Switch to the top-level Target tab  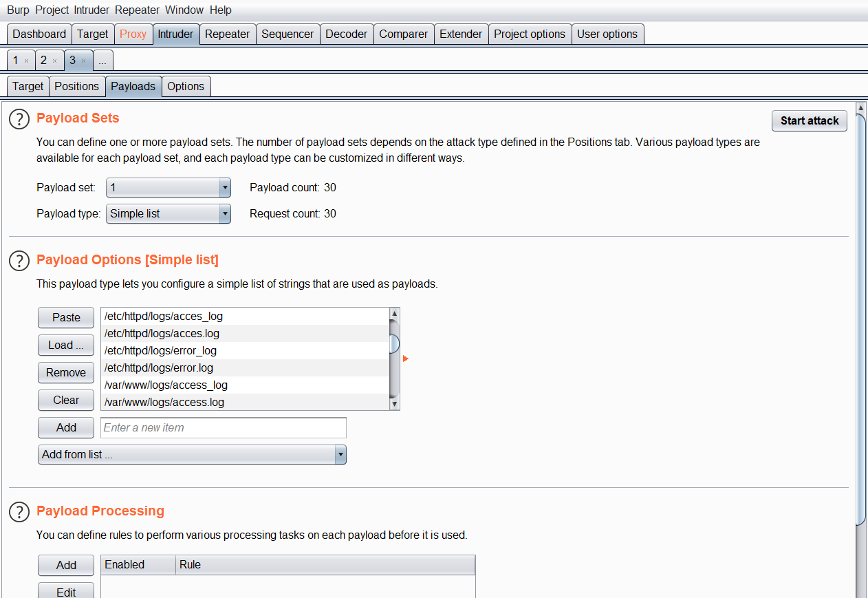coord(92,34)
